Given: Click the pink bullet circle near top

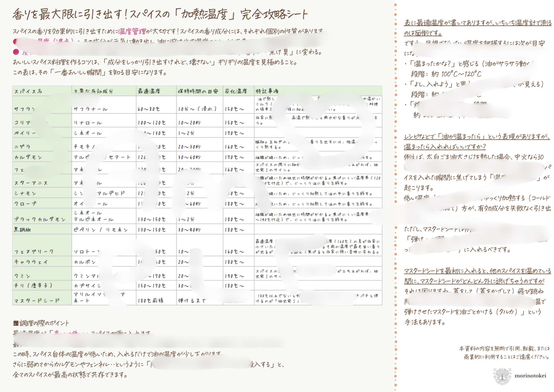Looking at the screenshot, I should click(16, 52).
